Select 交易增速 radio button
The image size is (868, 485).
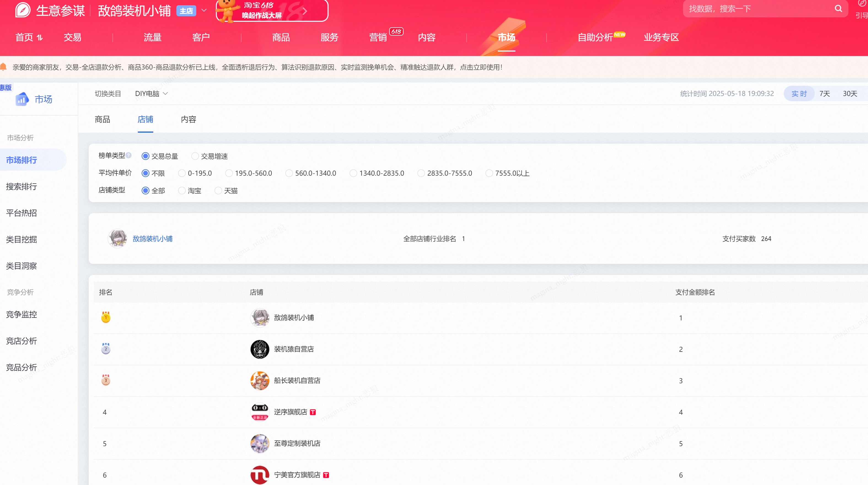pos(195,156)
